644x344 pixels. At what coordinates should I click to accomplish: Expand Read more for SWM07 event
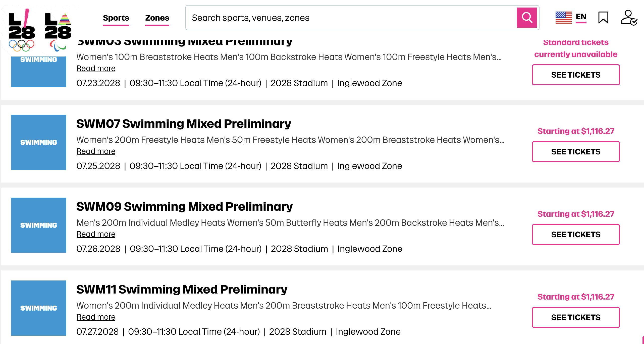[96, 151]
